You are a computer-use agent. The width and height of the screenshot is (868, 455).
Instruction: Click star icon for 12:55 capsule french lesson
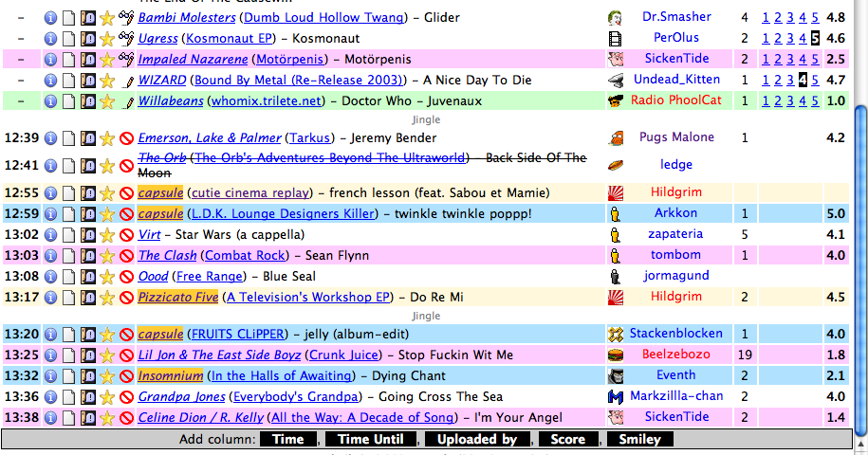[x=107, y=193]
